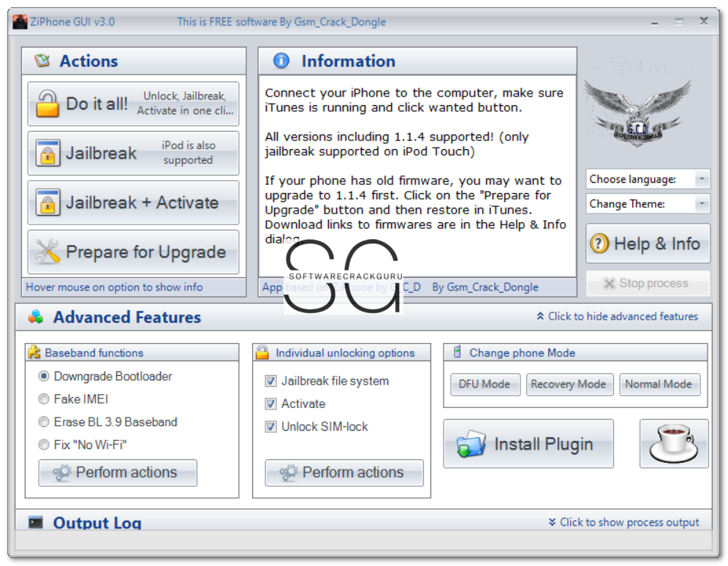Click the Individual unlocking options padlock icon

tap(262, 352)
